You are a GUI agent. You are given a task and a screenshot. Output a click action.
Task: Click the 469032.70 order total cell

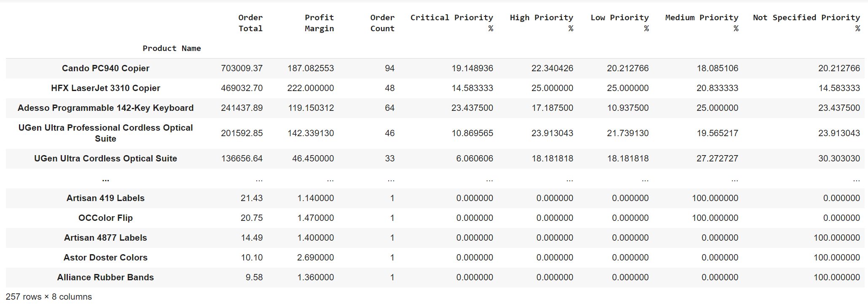[x=242, y=88]
